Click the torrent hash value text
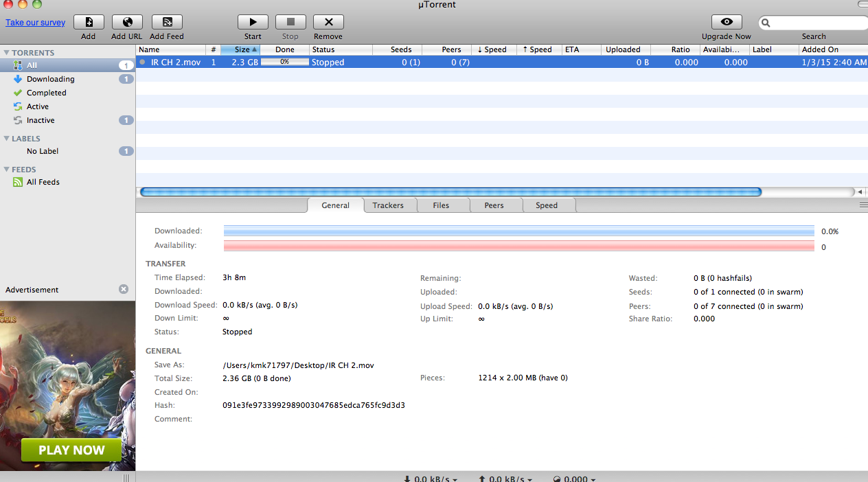This screenshot has height=482, width=868. point(314,405)
